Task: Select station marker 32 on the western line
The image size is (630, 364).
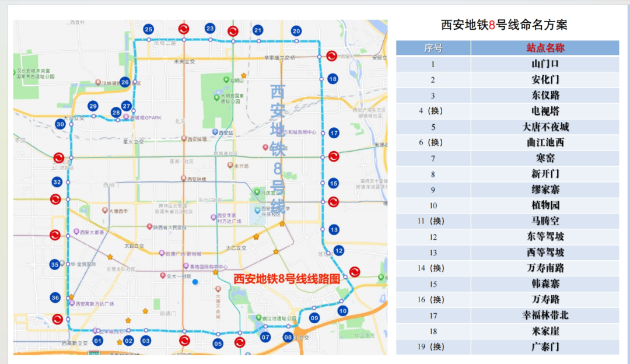Action: click(x=57, y=182)
